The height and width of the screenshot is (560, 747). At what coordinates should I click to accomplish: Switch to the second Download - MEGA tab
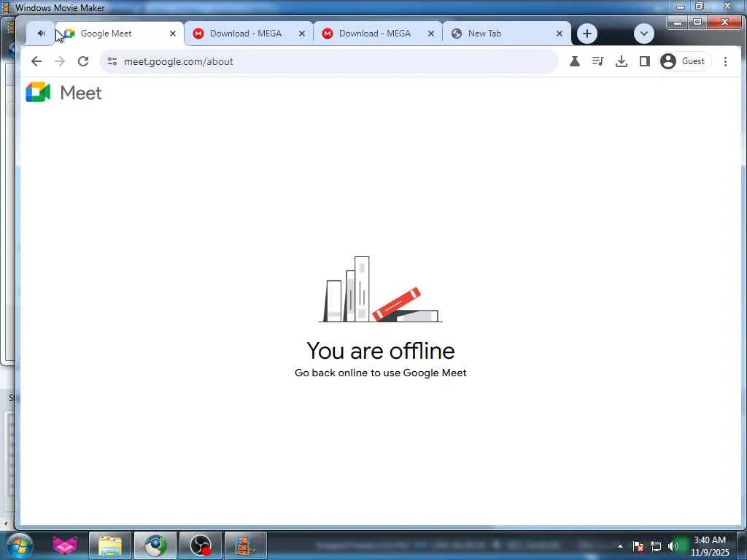(377, 34)
